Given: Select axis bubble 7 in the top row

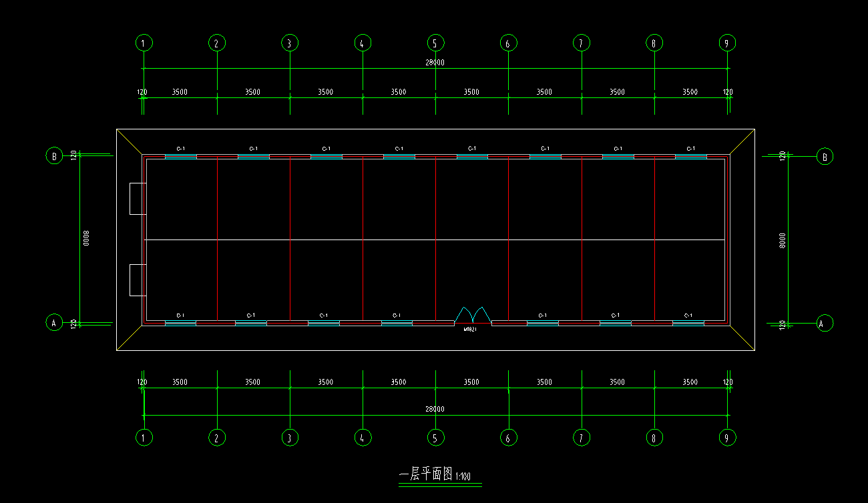Looking at the screenshot, I should [581, 43].
